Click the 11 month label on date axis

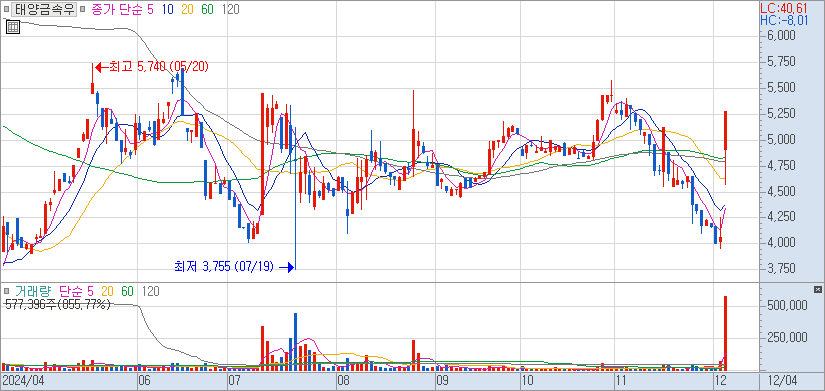coord(620,380)
